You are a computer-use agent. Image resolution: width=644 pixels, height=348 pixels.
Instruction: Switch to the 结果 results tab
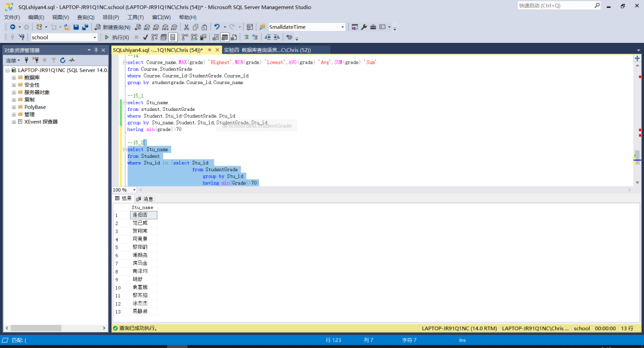tap(123, 198)
